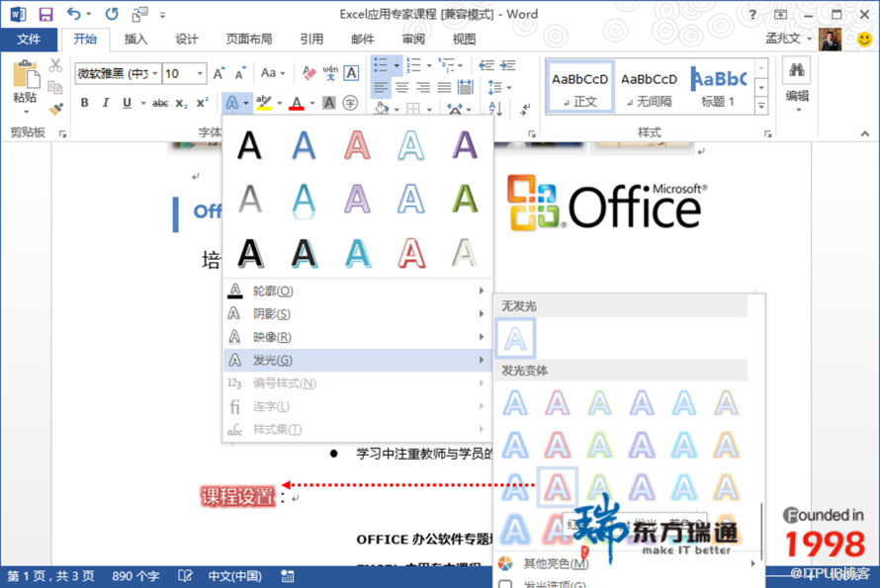Open the font color dropdown arrow
This screenshot has height=588, width=880.
312,103
